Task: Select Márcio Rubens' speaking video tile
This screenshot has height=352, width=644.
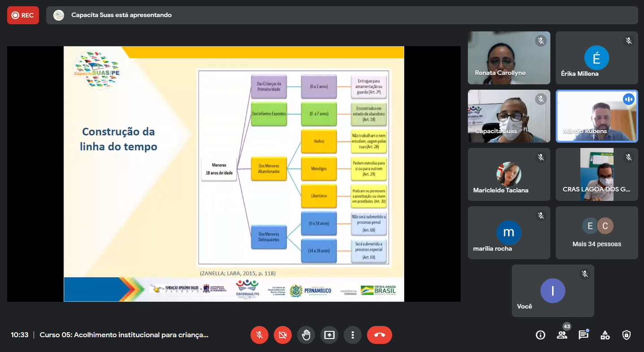Action: click(x=596, y=117)
